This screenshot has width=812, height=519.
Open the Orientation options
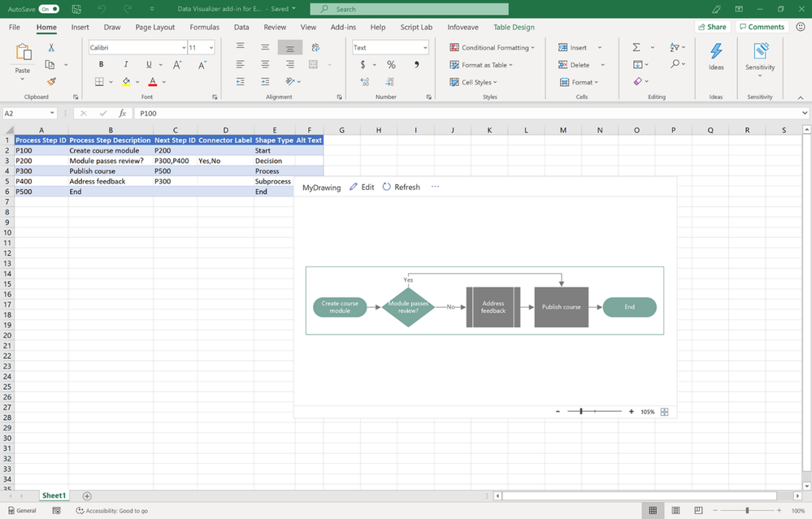pyautogui.click(x=293, y=82)
